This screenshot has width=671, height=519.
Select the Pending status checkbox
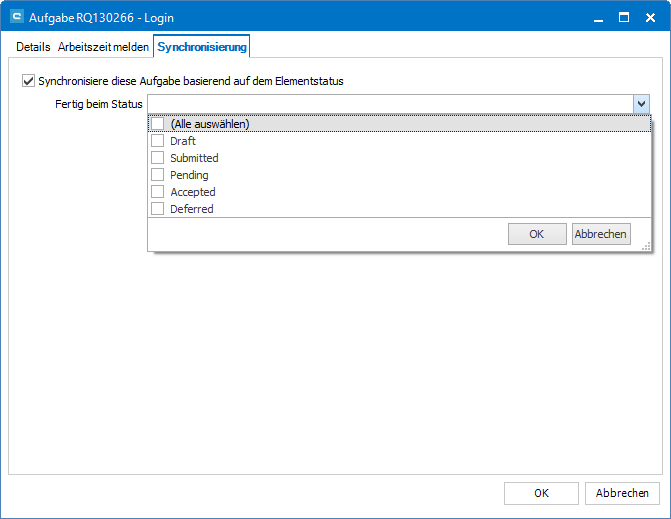(157, 175)
